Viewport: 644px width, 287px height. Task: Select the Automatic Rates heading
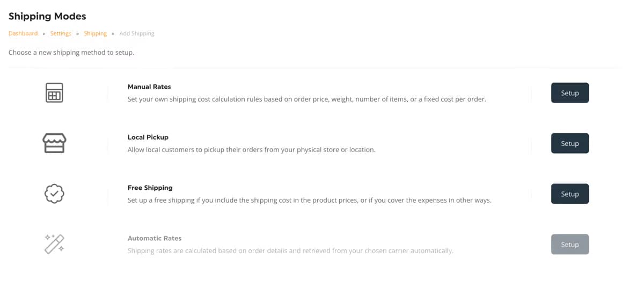coord(155,238)
